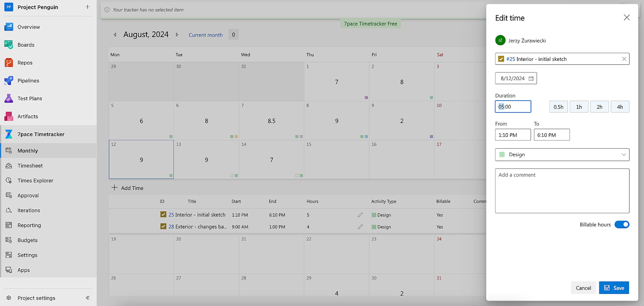Click the Duration input field
The width and height of the screenshot is (644, 306).
click(513, 107)
